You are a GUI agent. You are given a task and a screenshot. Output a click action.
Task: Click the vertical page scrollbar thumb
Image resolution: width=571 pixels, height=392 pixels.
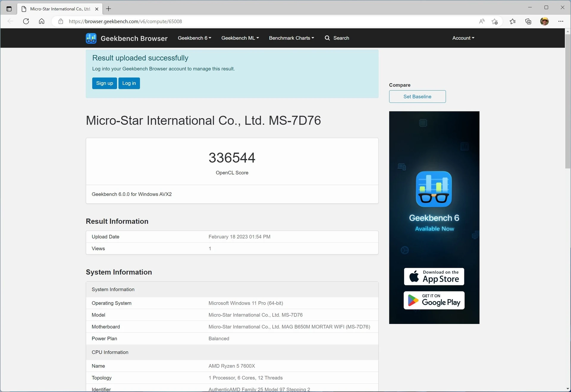(568, 101)
